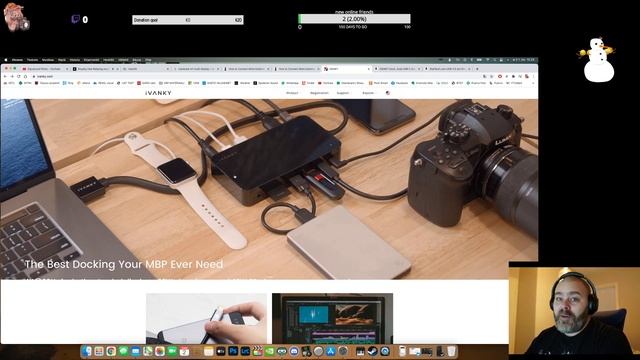Close the active iVANKY tab
The width and height of the screenshot is (640, 360).
[x=369, y=69]
